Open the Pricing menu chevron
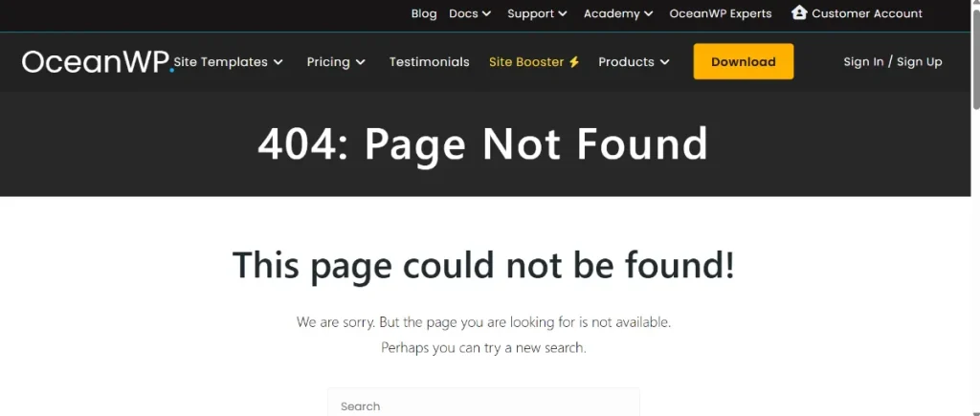 point(360,62)
